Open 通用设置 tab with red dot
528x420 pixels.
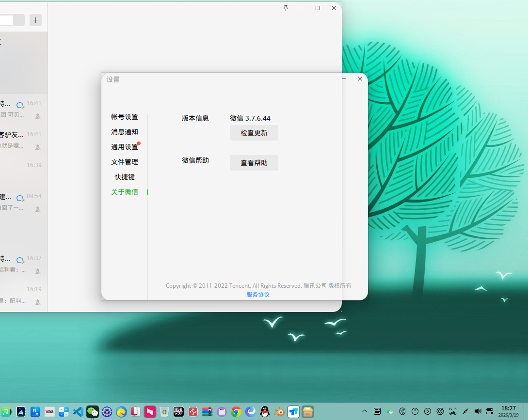click(x=125, y=147)
